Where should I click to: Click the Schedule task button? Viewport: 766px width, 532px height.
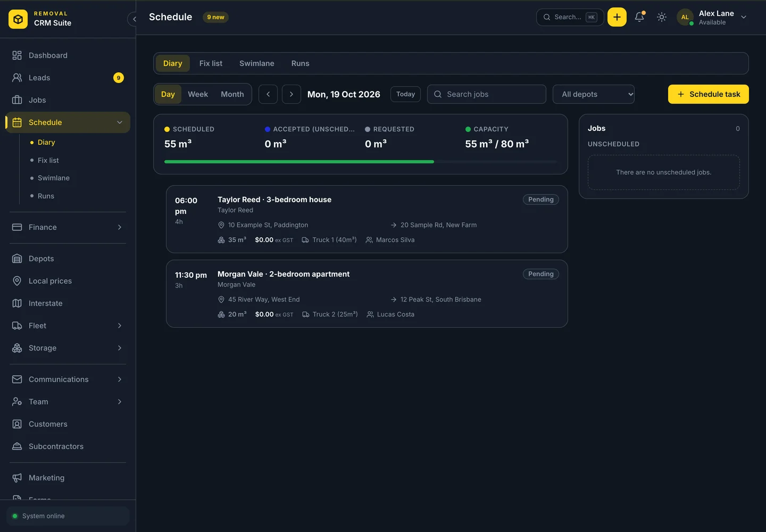coord(709,94)
